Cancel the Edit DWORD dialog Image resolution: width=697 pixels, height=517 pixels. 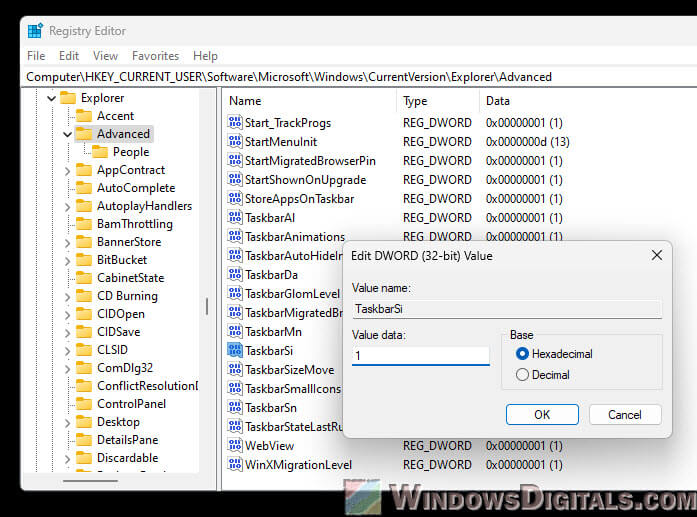(x=625, y=414)
